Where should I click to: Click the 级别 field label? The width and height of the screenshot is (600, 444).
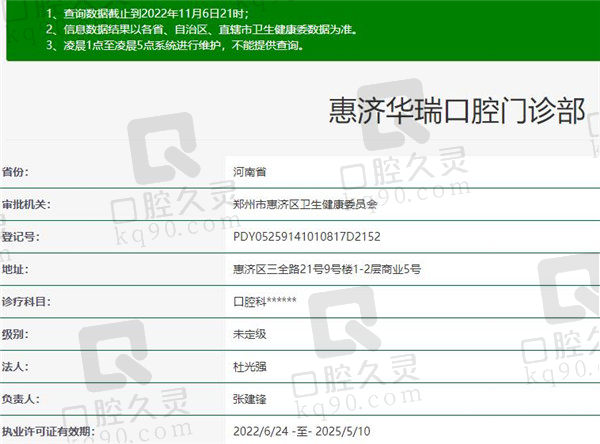click(15, 334)
